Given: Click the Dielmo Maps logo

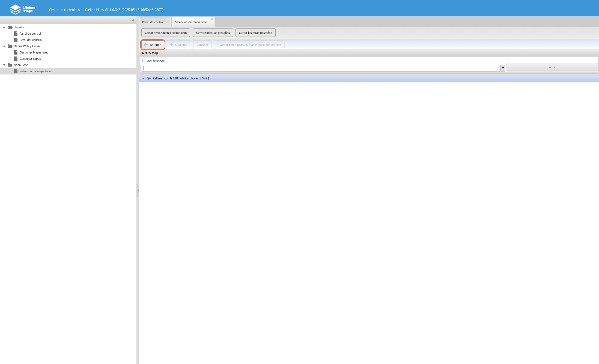Looking at the screenshot, I should pos(23,9).
